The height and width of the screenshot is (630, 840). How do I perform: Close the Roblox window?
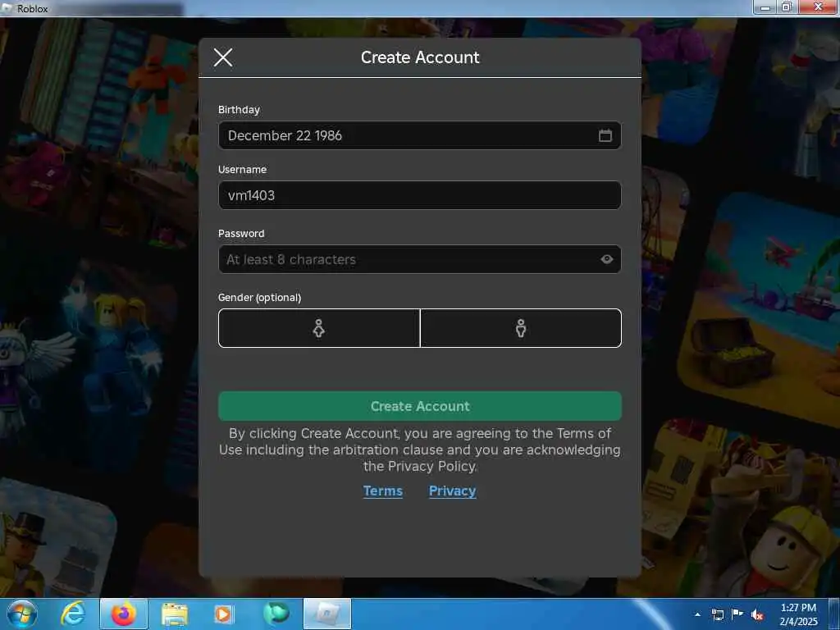pyautogui.click(x=818, y=7)
